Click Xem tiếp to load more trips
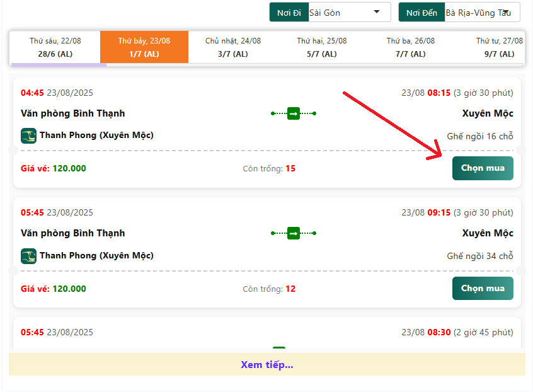The height and width of the screenshot is (392, 533). tap(267, 364)
